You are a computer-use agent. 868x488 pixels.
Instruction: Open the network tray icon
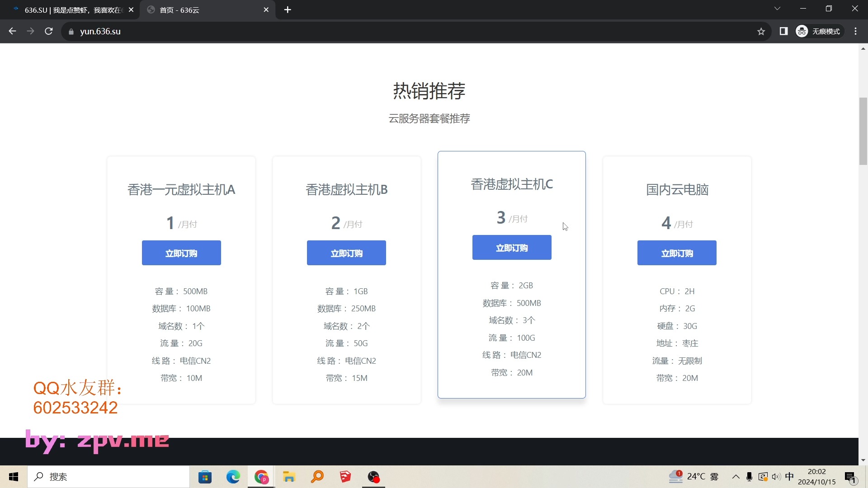pos(763,477)
